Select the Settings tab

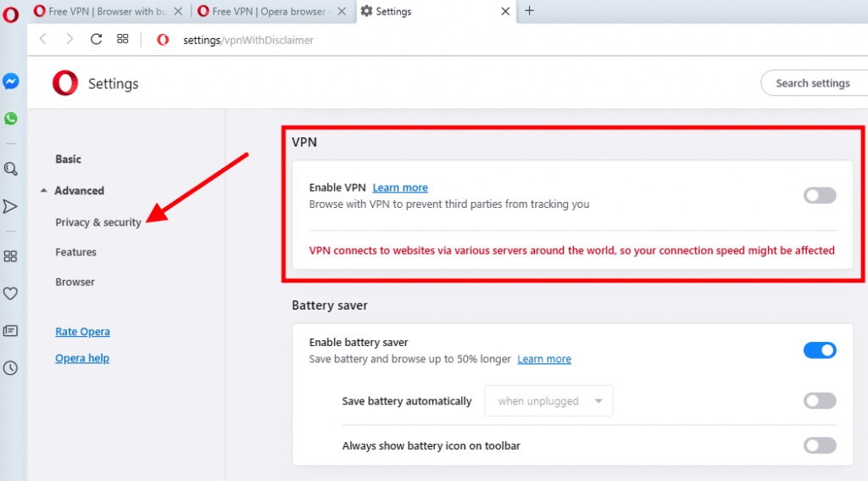point(435,11)
